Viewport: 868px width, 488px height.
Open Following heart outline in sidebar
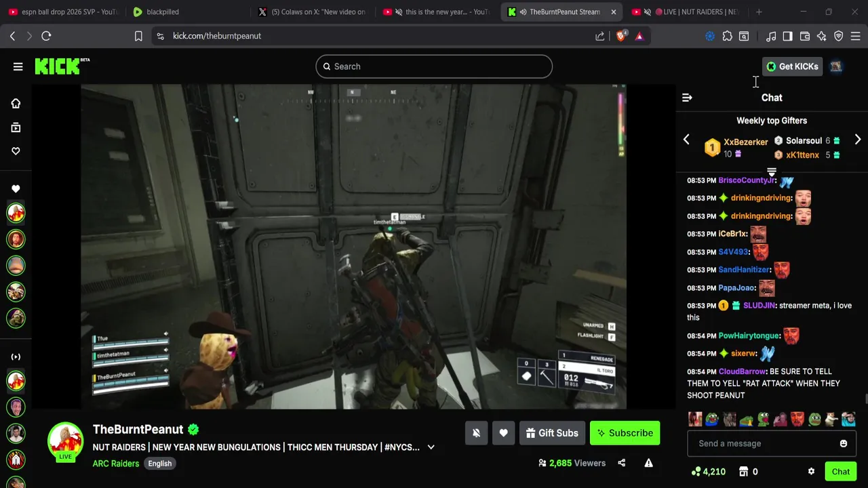coord(16,151)
